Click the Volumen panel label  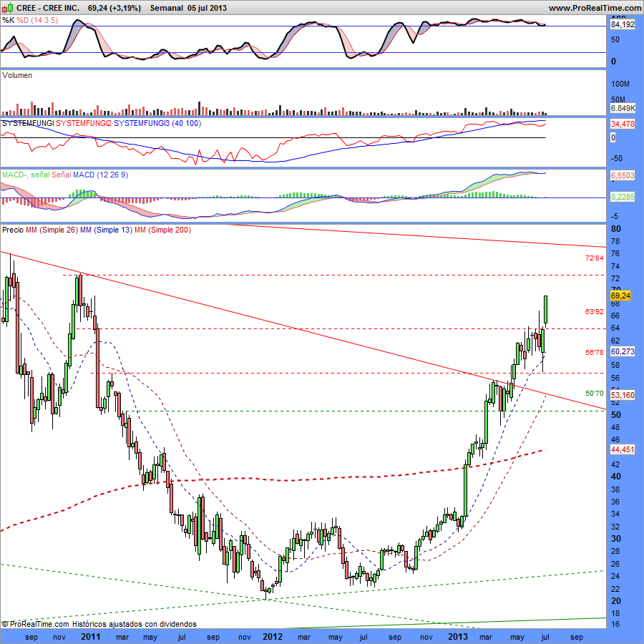tap(17, 75)
